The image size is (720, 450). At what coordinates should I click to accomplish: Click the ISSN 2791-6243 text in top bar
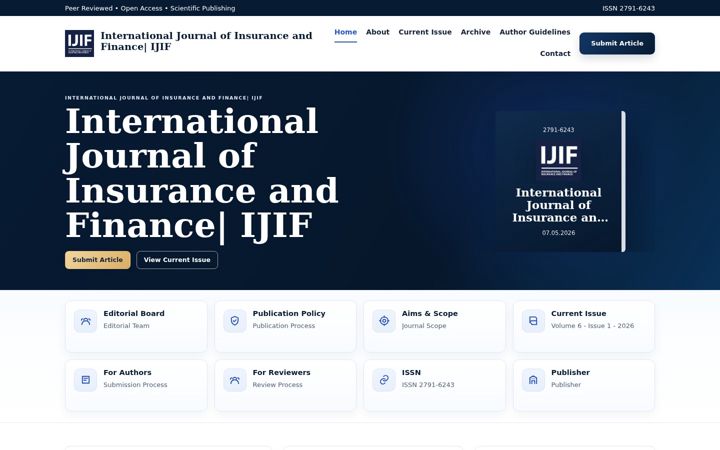628,8
